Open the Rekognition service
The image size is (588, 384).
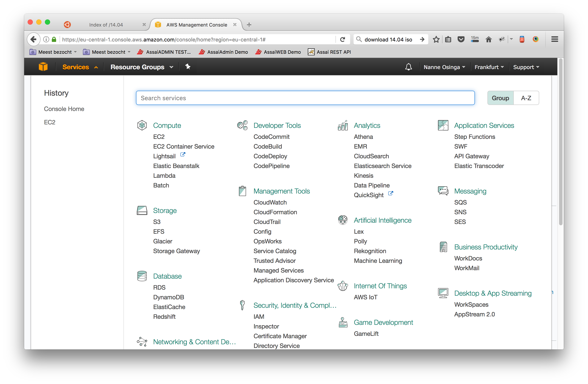click(370, 251)
